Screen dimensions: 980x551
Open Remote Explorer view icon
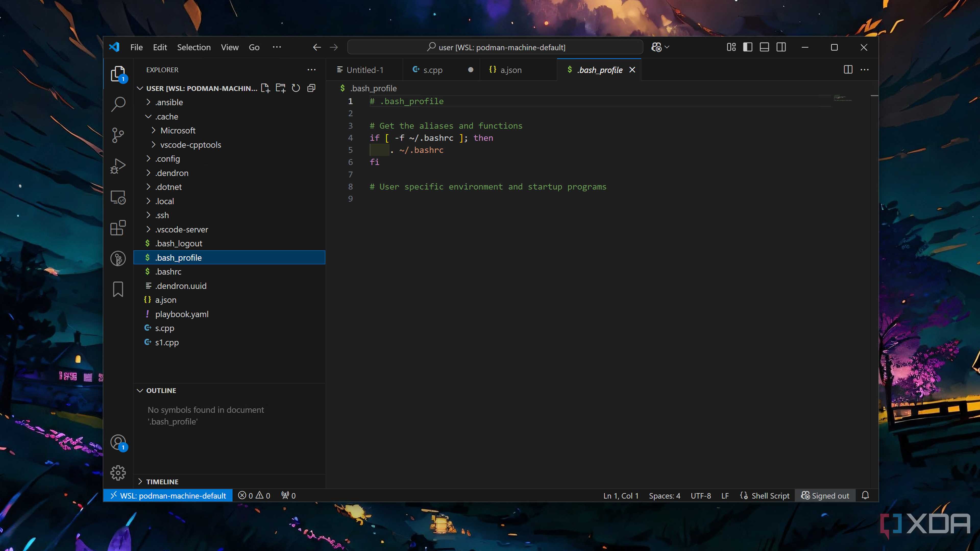pyautogui.click(x=118, y=197)
